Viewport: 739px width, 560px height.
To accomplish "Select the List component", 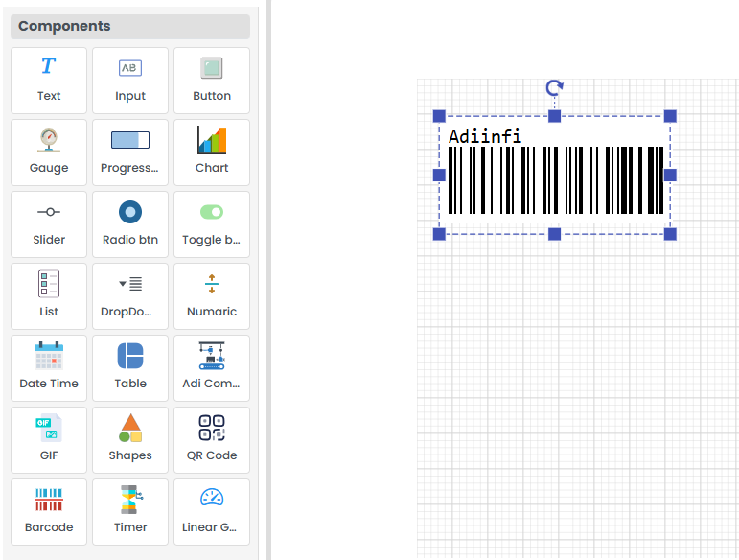I will point(49,296).
